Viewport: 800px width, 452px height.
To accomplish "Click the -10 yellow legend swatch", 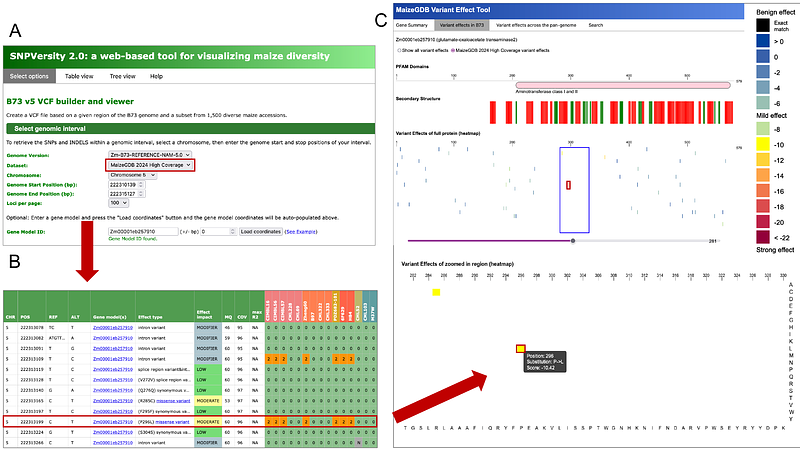I will [763, 144].
